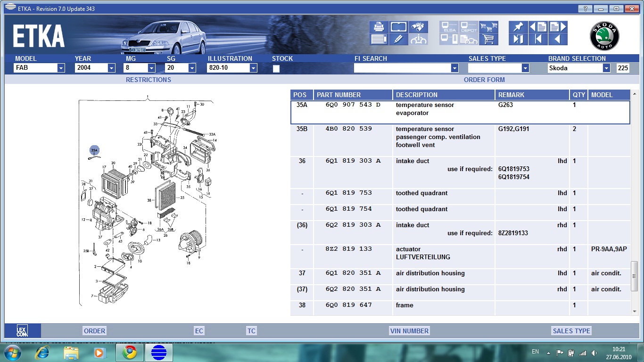Viewport: 644px width, 362px height.
Task: Switch to the RESTRICTIONS tab
Action: click(148, 80)
